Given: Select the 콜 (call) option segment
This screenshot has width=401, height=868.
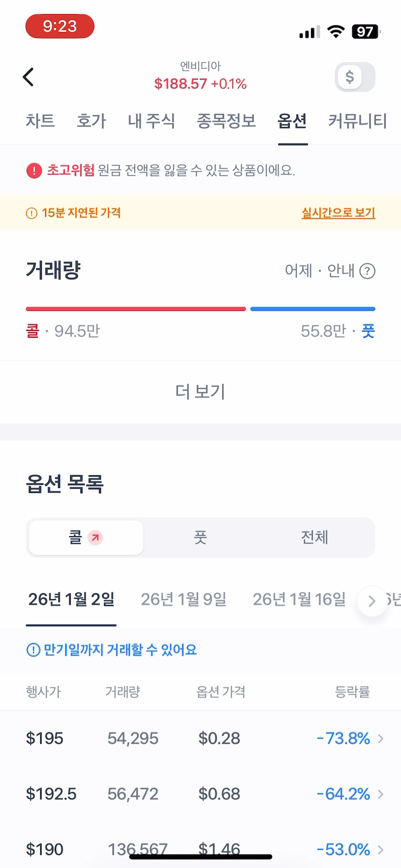Looking at the screenshot, I should [86, 538].
